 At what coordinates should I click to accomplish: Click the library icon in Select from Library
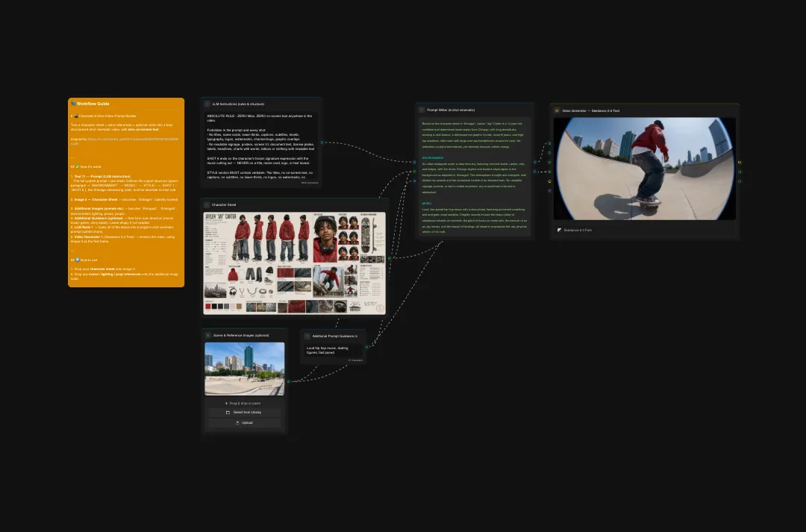228,412
